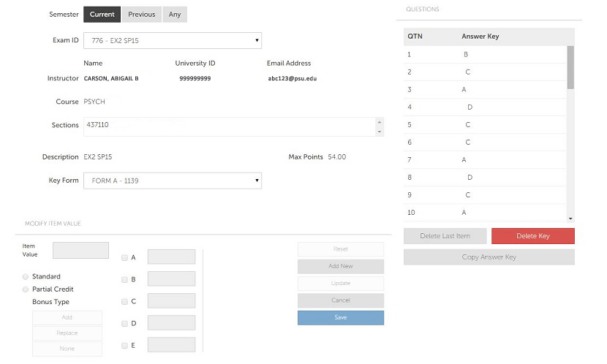Image resolution: width=607 pixels, height=364 pixels.
Task: Check the answer D checkbox
Action: 124,324
